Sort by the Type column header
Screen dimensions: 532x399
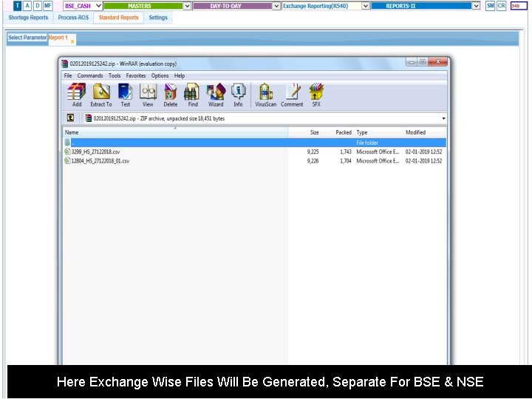coord(378,132)
